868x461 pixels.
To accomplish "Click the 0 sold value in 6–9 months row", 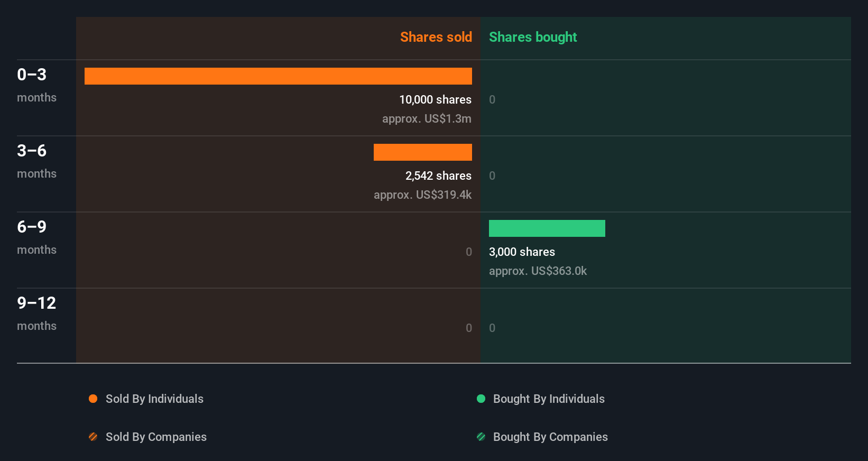I will pos(469,252).
